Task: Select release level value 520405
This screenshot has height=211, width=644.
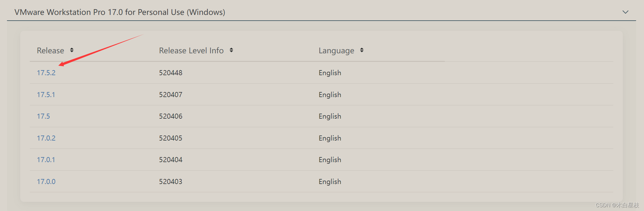Action: [x=171, y=138]
